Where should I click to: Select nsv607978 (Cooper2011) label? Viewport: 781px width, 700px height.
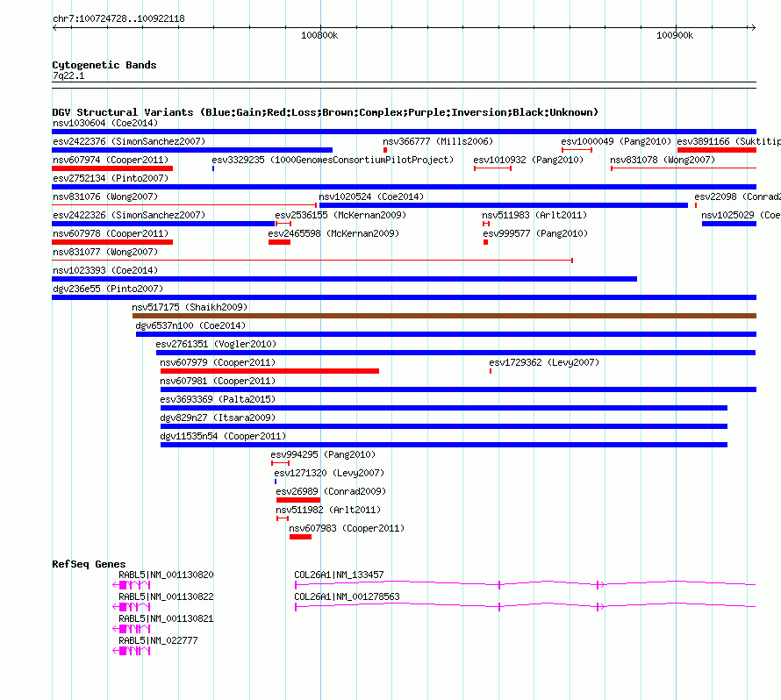tap(111, 233)
